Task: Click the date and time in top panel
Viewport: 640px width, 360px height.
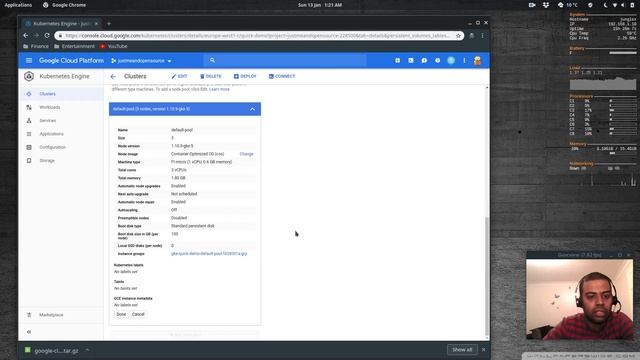Action: [320, 5]
